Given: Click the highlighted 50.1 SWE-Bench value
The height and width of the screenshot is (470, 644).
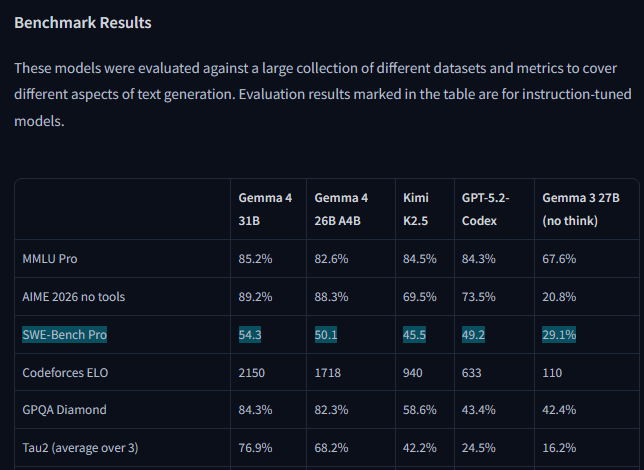Looking at the screenshot, I should (x=326, y=334).
